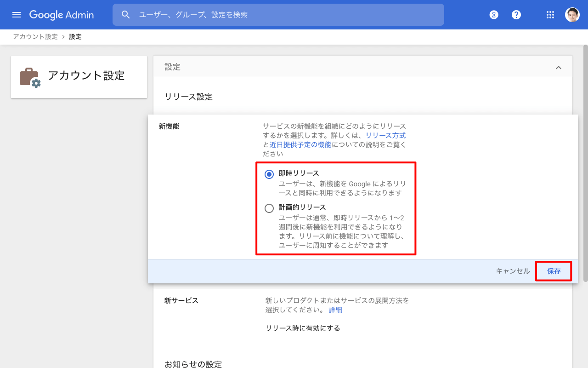
Task: Open the hourglass tasks icon
Action: coord(494,15)
